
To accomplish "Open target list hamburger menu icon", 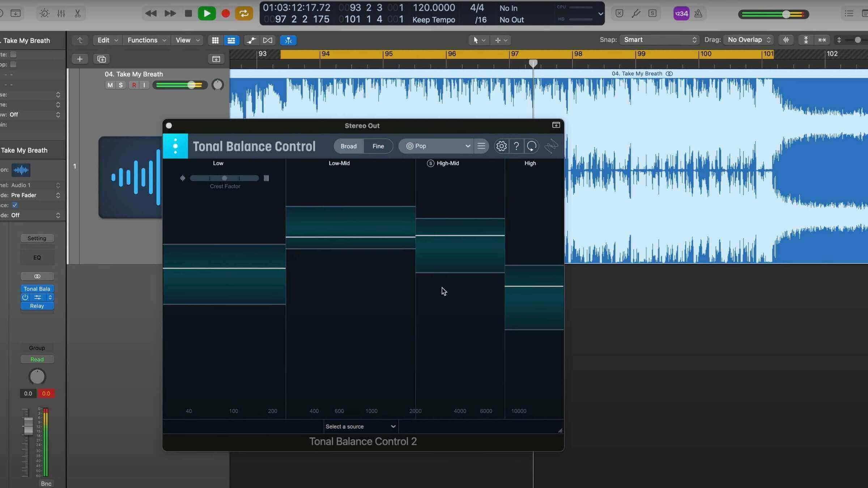I will point(481,146).
